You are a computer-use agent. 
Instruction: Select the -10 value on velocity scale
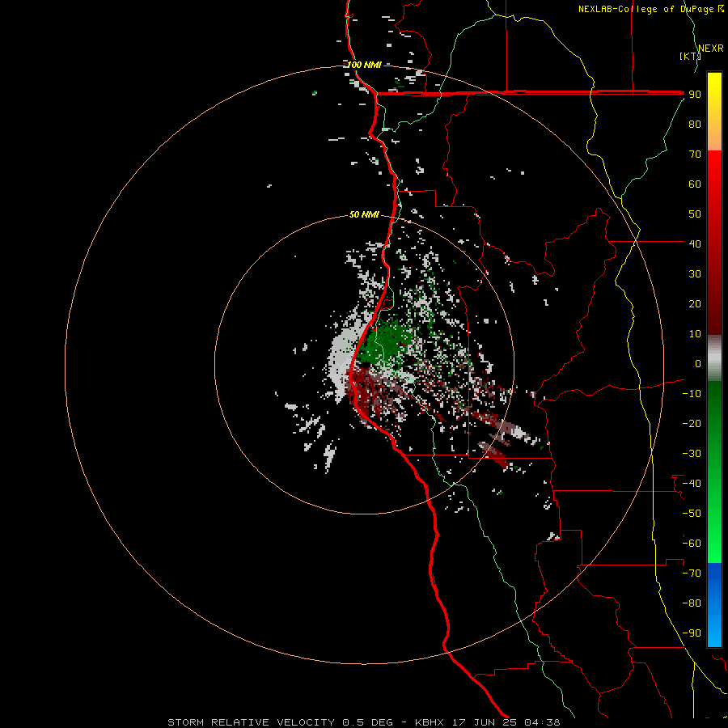692,394
